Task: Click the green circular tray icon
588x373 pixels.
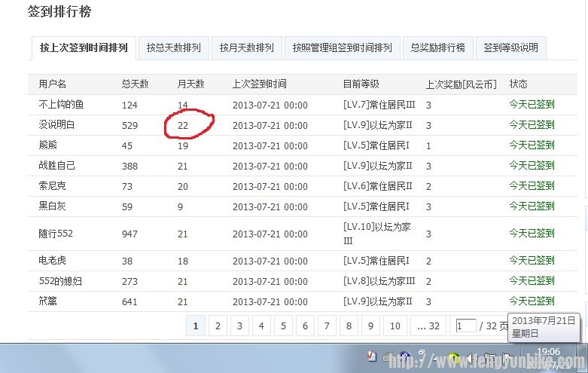Action: point(454,358)
